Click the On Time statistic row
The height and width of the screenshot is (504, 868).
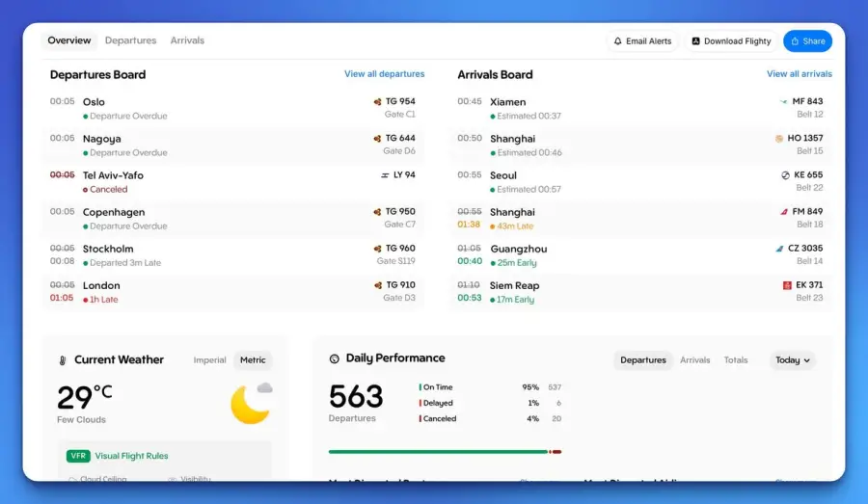[490, 387]
